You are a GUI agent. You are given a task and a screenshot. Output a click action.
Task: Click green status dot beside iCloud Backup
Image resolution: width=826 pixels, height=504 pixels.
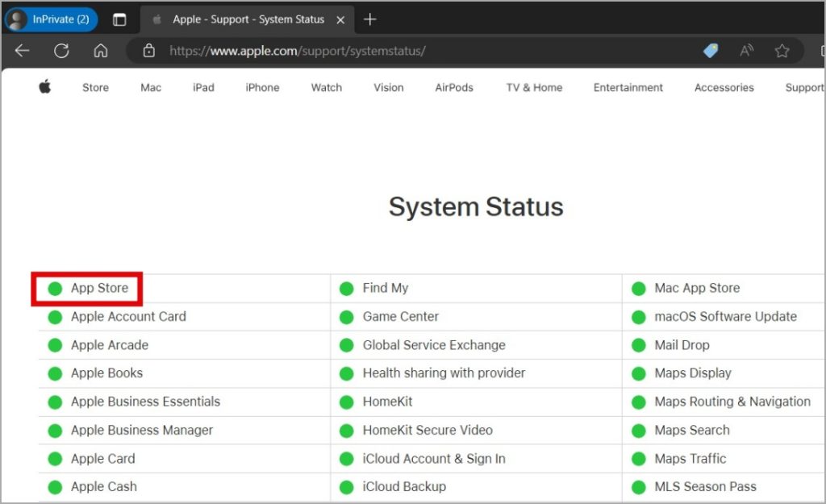tap(347, 487)
